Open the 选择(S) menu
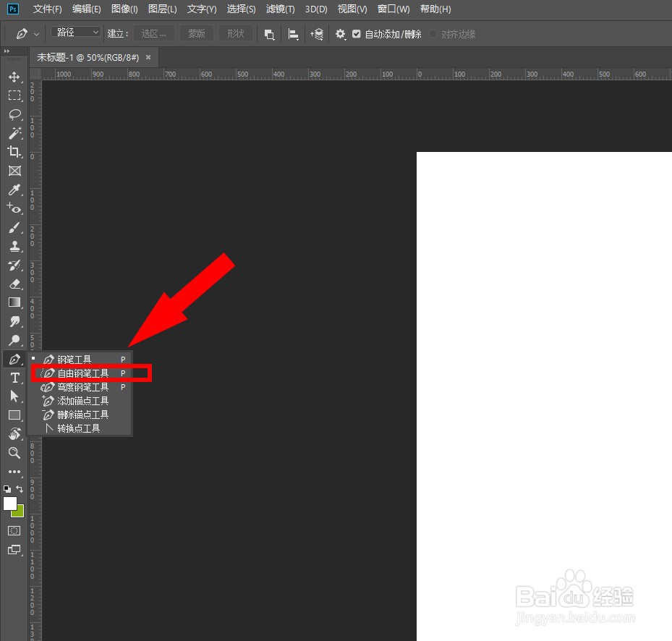This screenshot has height=641, width=672. [x=242, y=9]
